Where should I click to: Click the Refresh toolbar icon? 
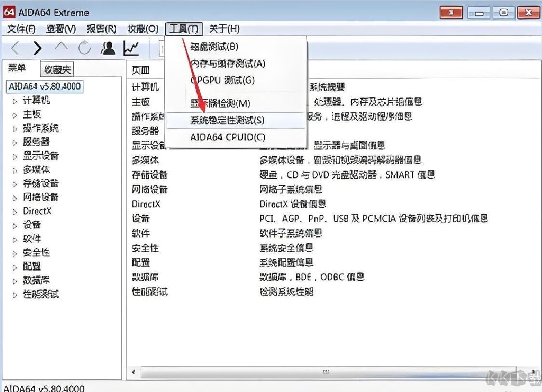tap(84, 48)
